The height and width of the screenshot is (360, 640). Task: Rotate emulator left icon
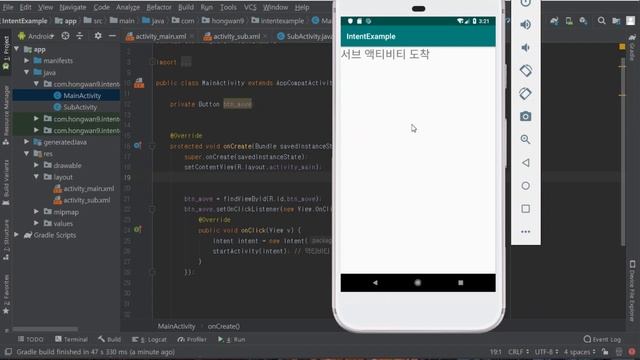[x=525, y=71]
